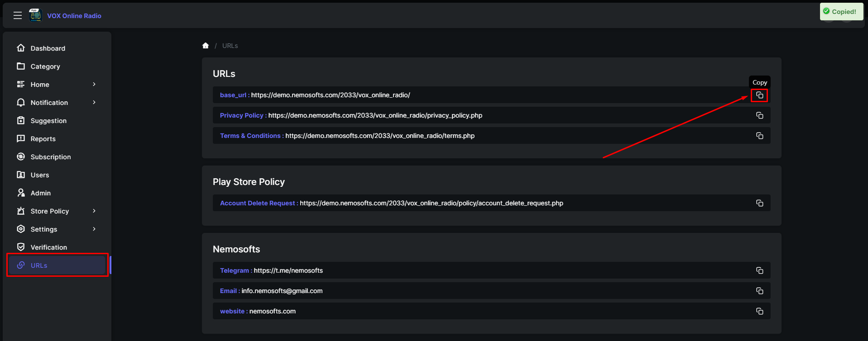The width and height of the screenshot is (868, 341).
Task: Click the Privacy Policy URL text
Action: [x=375, y=115]
